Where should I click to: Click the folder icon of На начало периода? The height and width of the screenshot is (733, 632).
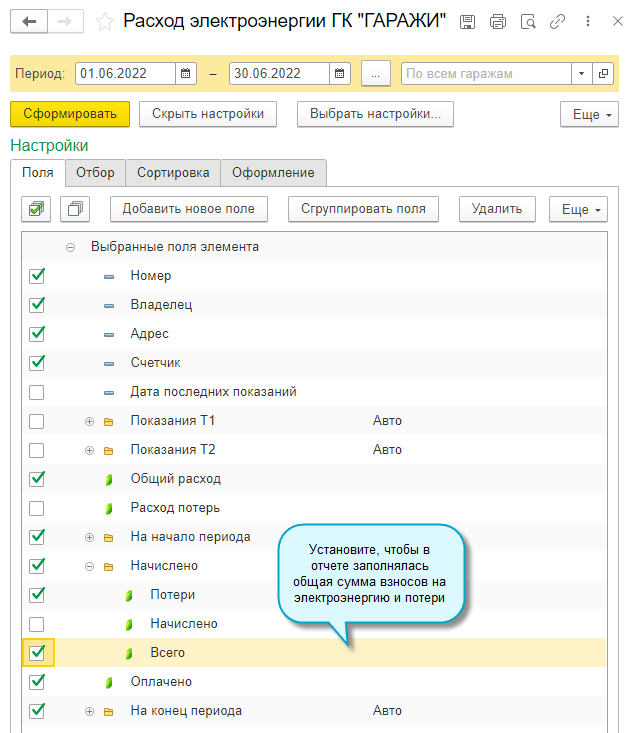click(x=108, y=538)
